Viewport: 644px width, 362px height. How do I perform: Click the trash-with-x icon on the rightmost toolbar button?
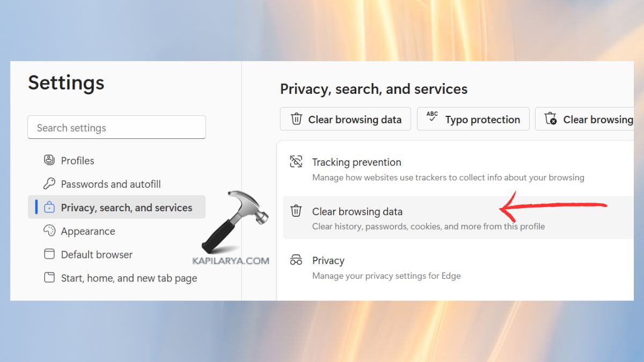coord(551,119)
